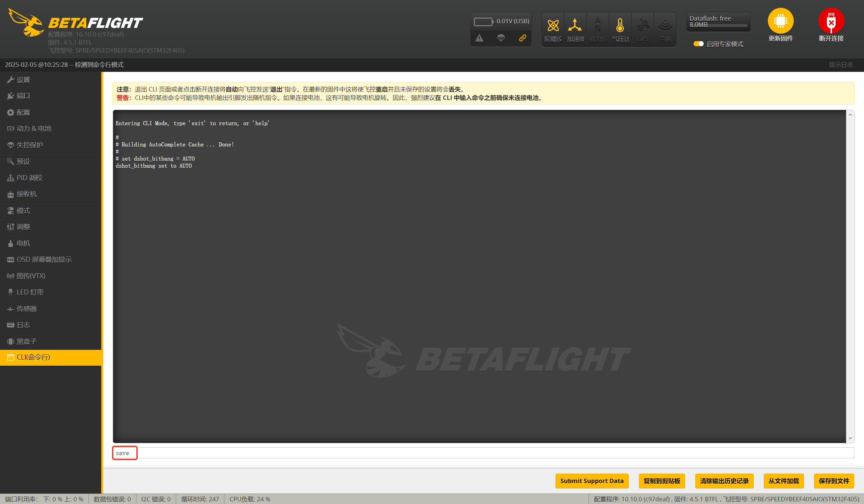864x504 pixels.
Task: Open the 日志 logging tab
Action: pos(51,325)
